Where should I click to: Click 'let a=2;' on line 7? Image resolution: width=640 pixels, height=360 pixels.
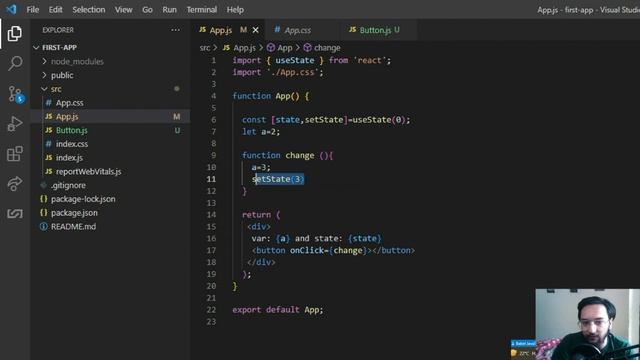(261, 131)
